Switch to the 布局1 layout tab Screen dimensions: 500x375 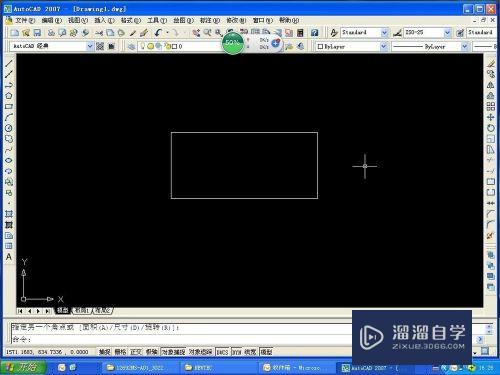point(82,311)
